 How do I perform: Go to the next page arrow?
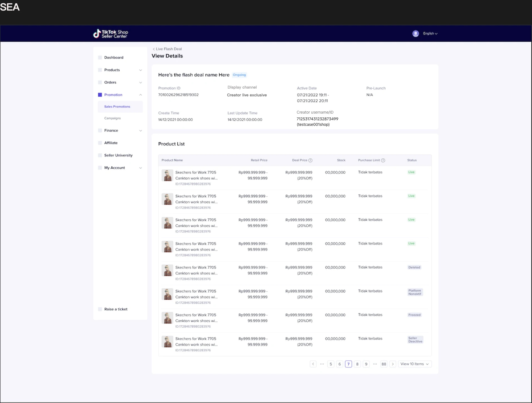click(392, 364)
